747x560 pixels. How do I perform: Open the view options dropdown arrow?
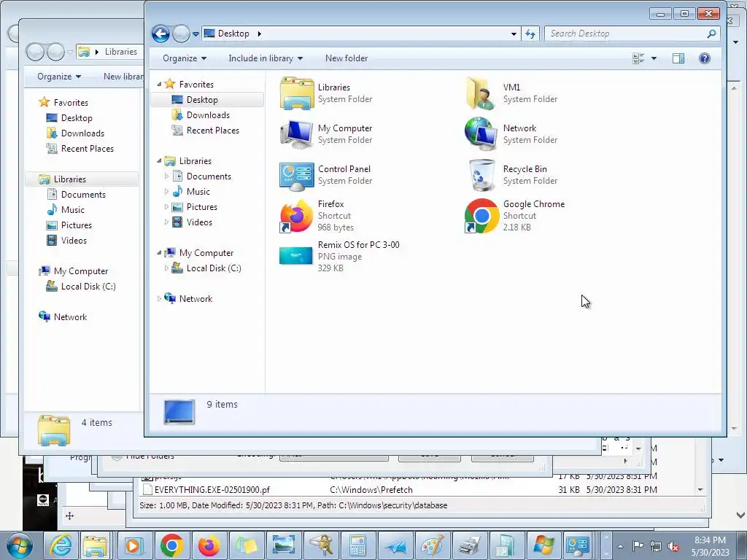[654, 58]
